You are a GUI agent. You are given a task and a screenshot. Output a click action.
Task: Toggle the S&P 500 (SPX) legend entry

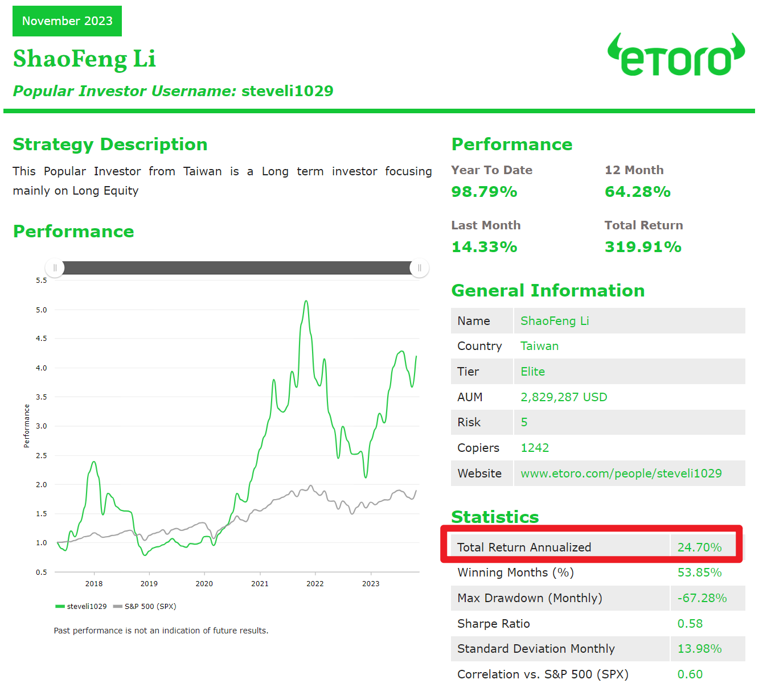[x=145, y=607]
